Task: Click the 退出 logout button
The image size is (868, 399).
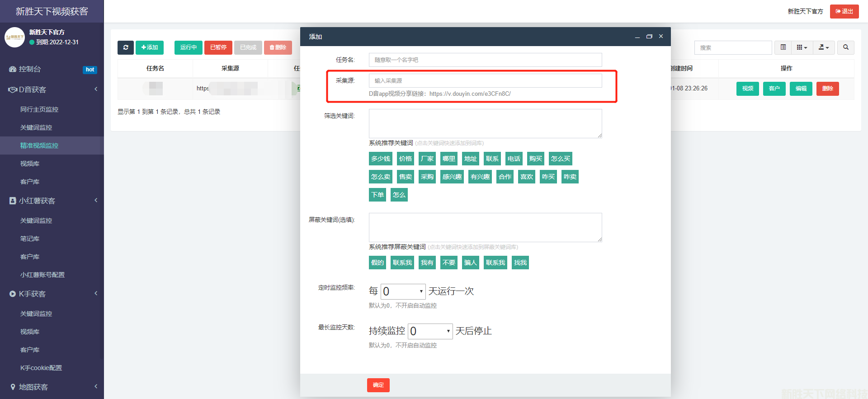Action: click(844, 11)
